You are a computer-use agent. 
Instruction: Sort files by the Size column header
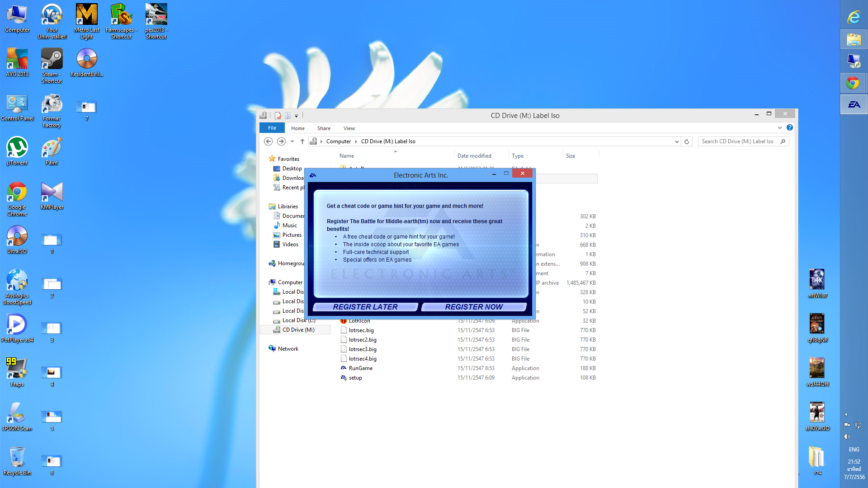pos(571,156)
